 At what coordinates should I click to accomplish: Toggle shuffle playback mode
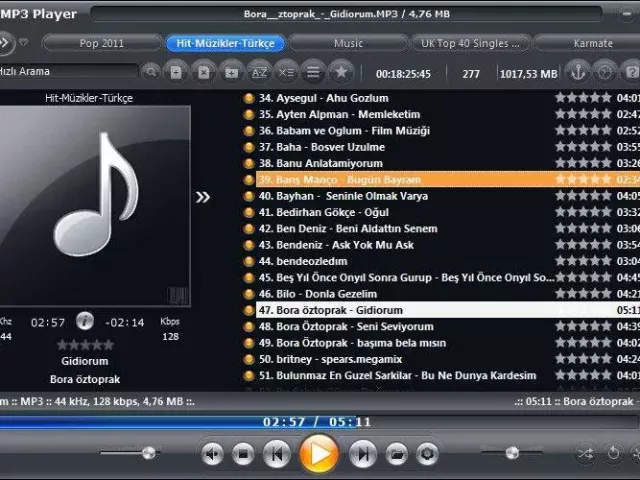click(x=586, y=453)
